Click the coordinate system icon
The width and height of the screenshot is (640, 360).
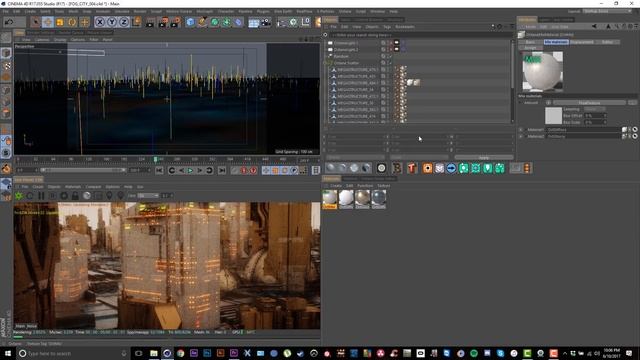pos(136,21)
